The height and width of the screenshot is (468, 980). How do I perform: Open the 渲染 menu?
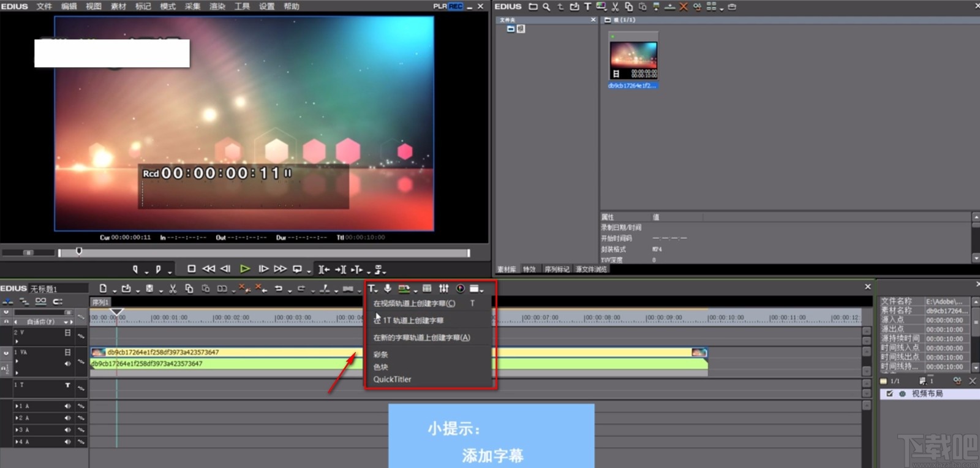217,6
